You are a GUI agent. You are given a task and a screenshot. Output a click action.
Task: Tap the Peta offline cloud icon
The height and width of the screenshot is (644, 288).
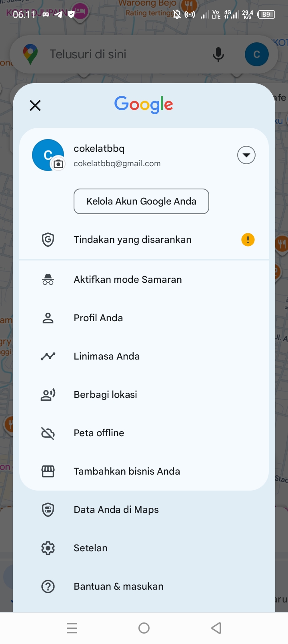(x=48, y=433)
